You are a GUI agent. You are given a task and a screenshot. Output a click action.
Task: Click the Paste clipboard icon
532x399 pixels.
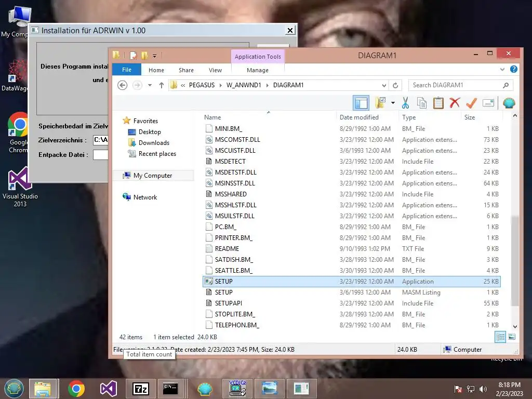click(x=438, y=103)
